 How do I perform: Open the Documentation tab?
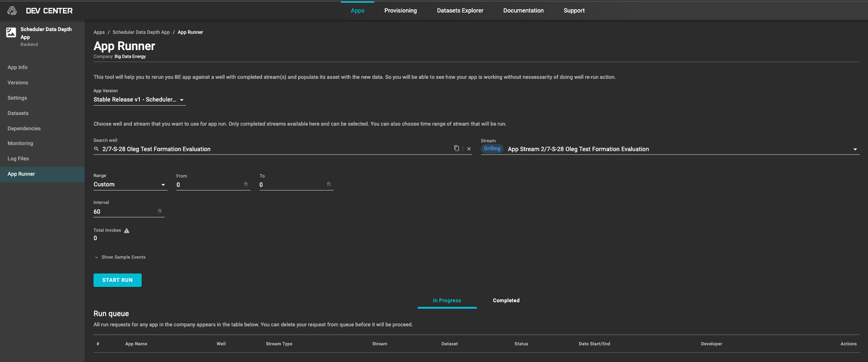[524, 11]
